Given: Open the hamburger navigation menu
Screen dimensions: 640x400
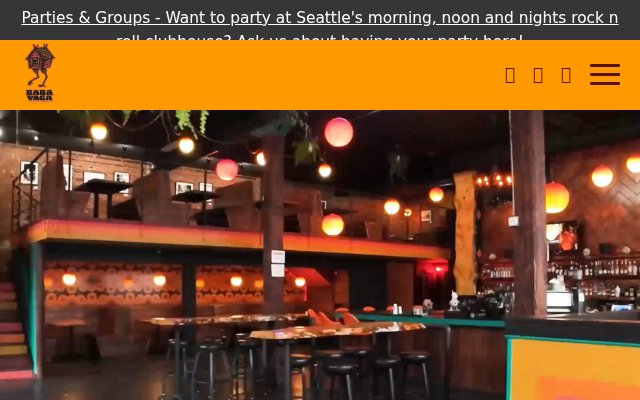Looking at the screenshot, I should click(x=604, y=75).
